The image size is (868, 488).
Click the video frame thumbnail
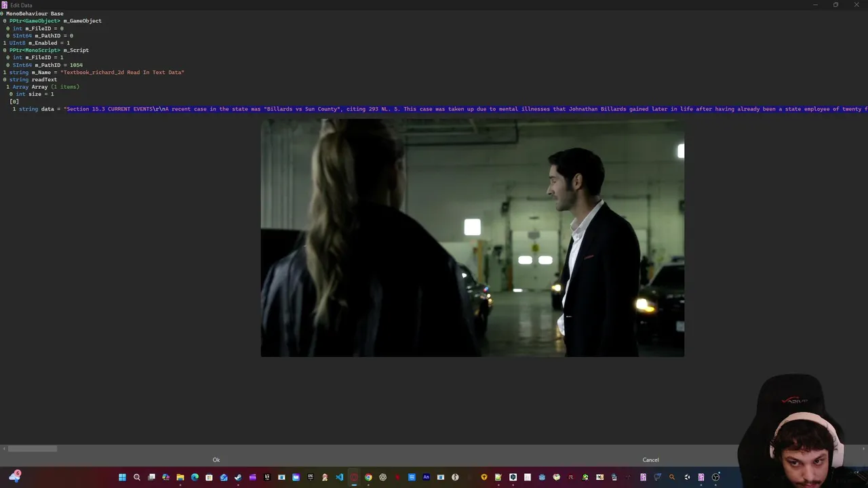[473, 238]
